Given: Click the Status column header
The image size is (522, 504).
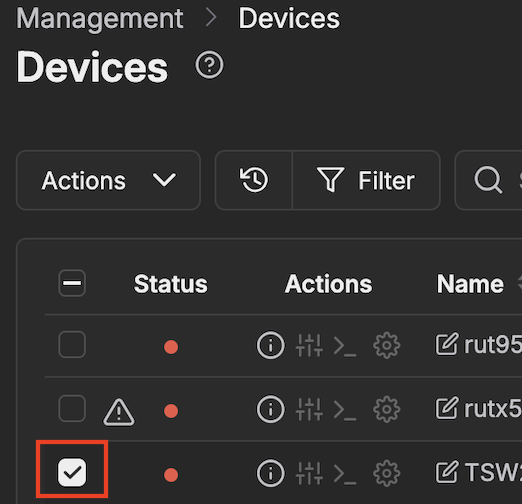Looking at the screenshot, I should 171,284.
